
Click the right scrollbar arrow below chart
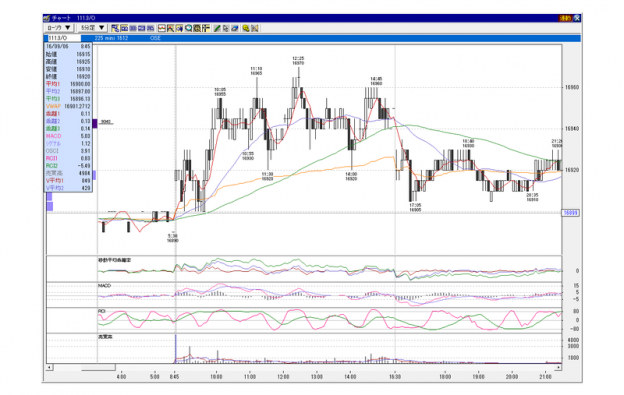(558, 368)
